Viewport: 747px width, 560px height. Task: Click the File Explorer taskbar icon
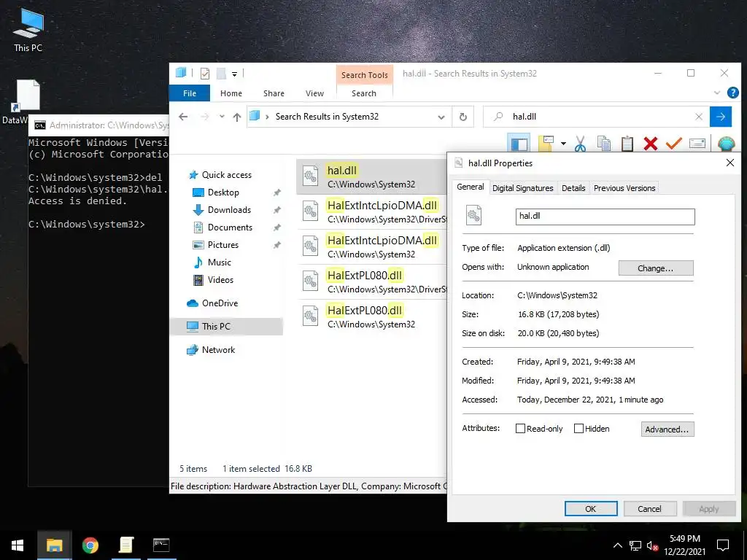tap(54, 545)
